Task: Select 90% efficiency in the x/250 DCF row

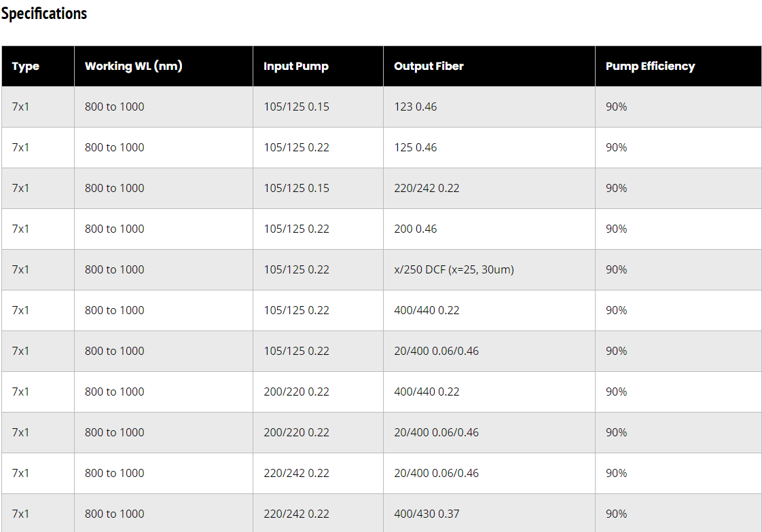Action: 616,269
